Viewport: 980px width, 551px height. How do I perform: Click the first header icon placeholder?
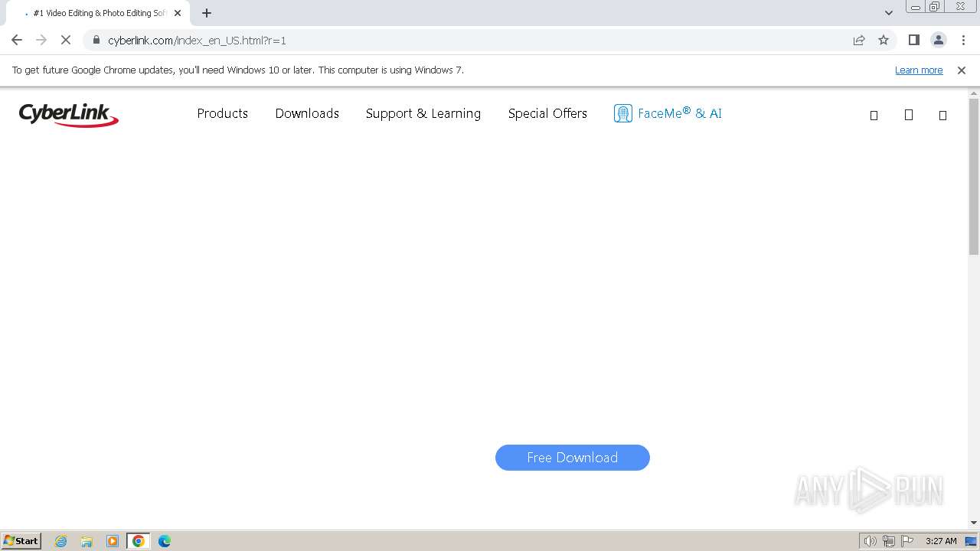pyautogui.click(x=874, y=115)
